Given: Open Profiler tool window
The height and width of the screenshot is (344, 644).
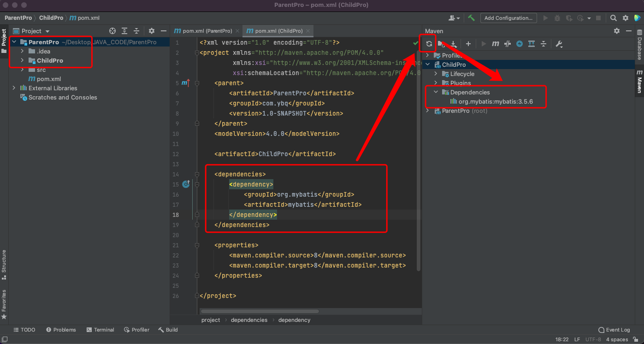Looking at the screenshot, I should pos(136,330).
